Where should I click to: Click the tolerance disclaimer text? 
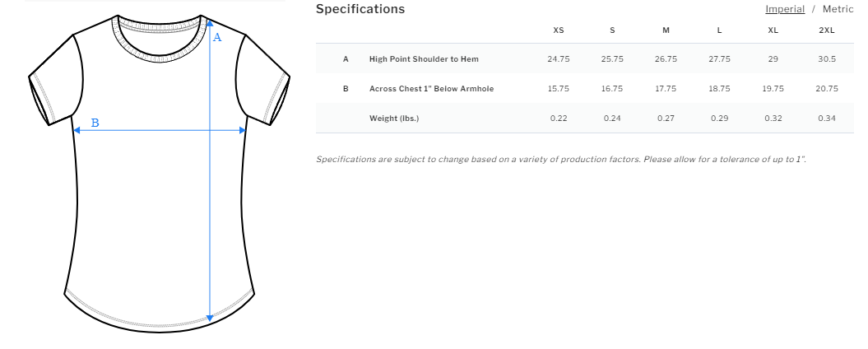[560, 159]
